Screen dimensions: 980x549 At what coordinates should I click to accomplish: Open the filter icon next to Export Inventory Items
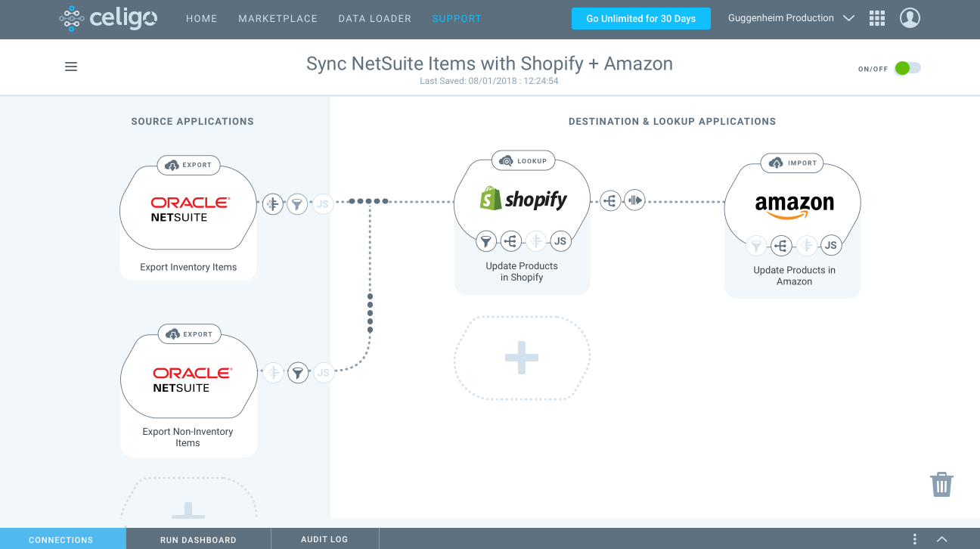298,203
